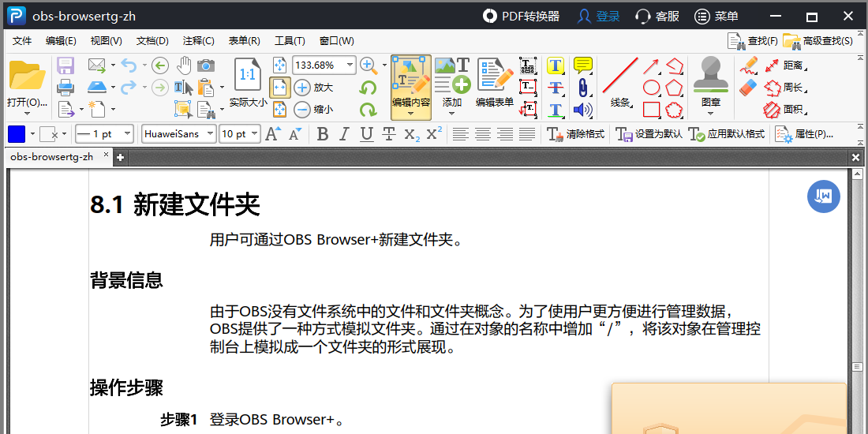Click PDF转换器 button

click(x=521, y=16)
